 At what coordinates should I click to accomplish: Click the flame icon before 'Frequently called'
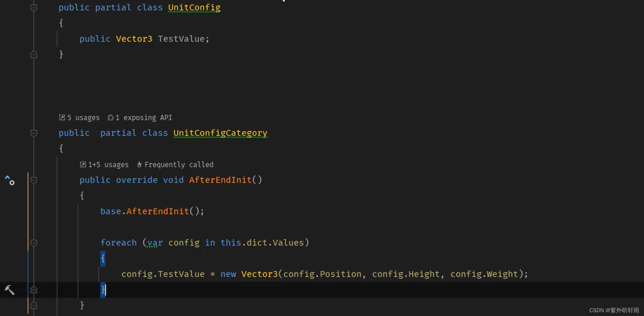click(139, 164)
